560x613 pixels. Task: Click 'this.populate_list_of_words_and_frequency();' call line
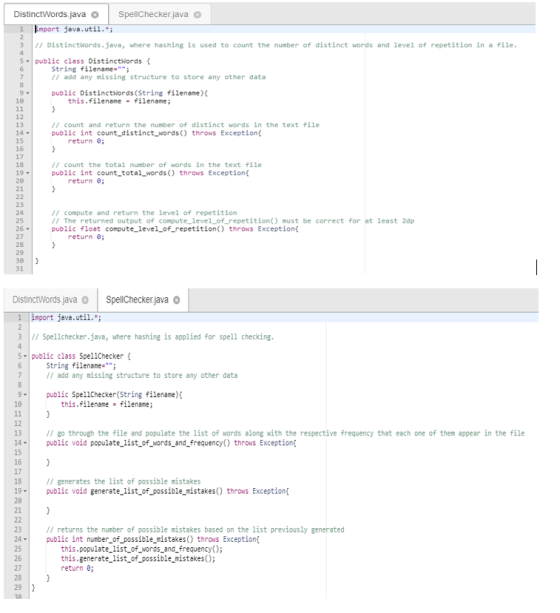[142, 549]
